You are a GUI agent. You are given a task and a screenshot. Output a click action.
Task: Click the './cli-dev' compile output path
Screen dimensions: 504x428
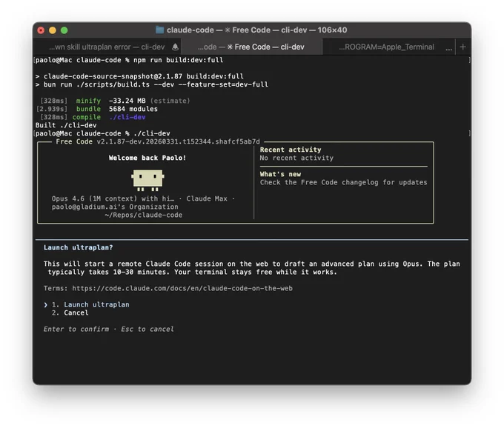(127, 117)
